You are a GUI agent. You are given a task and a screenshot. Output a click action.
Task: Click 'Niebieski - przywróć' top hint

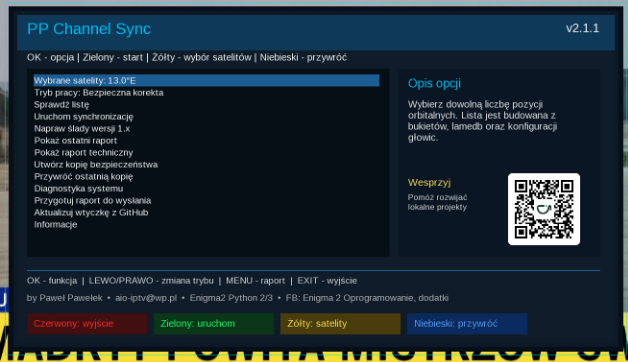click(x=303, y=58)
